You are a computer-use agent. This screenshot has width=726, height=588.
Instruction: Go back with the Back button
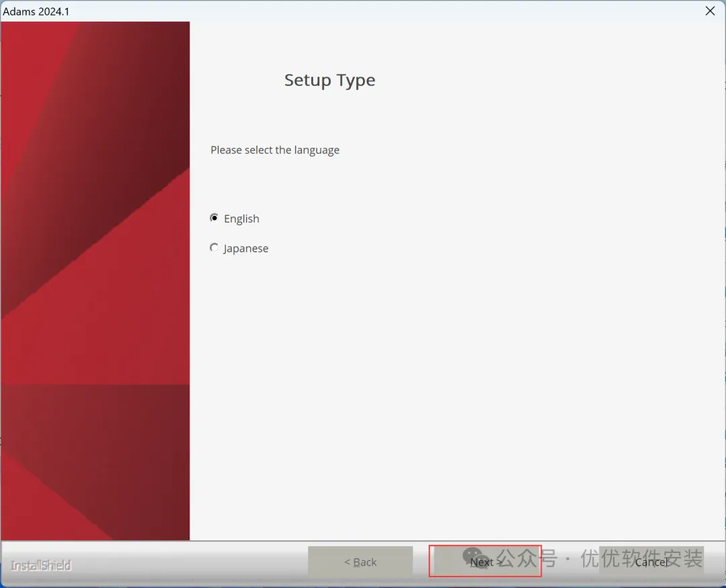[x=360, y=562]
